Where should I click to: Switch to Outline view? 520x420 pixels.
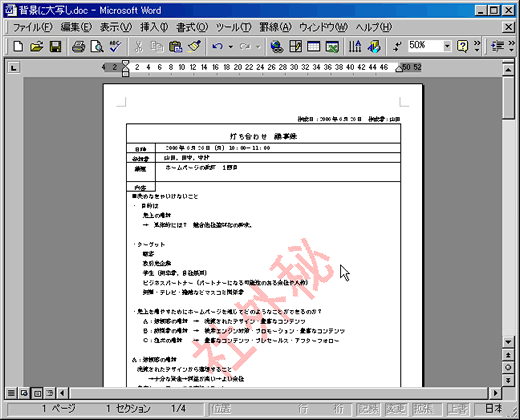[x=49, y=393]
